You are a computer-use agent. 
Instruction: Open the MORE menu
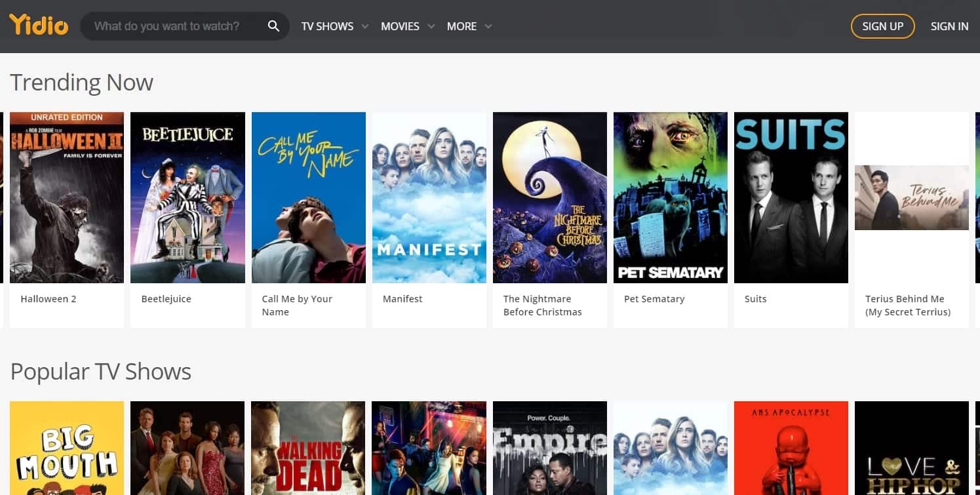[461, 26]
